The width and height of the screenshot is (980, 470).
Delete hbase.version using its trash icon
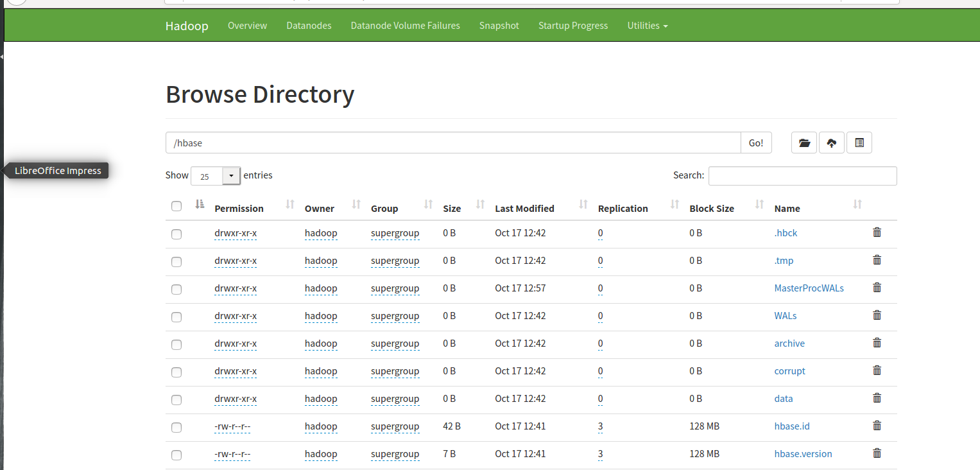click(877, 453)
